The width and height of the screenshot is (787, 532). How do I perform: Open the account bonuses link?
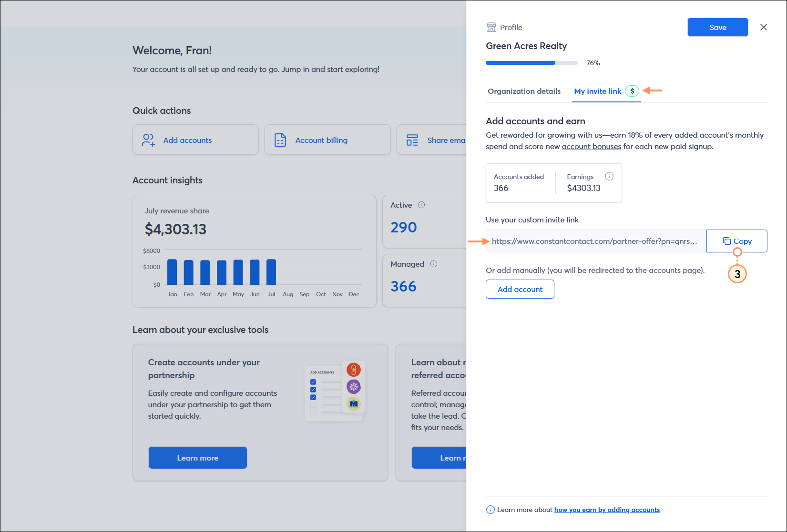591,147
